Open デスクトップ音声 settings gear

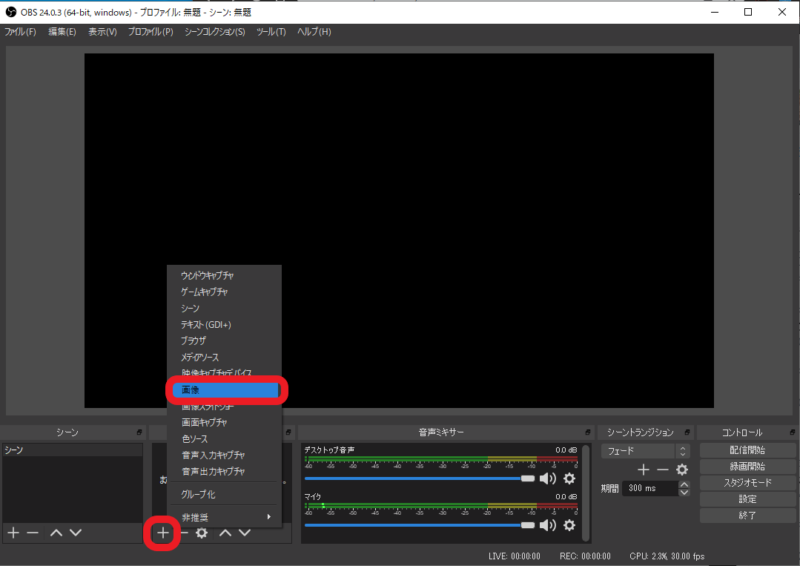click(x=569, y=478)
